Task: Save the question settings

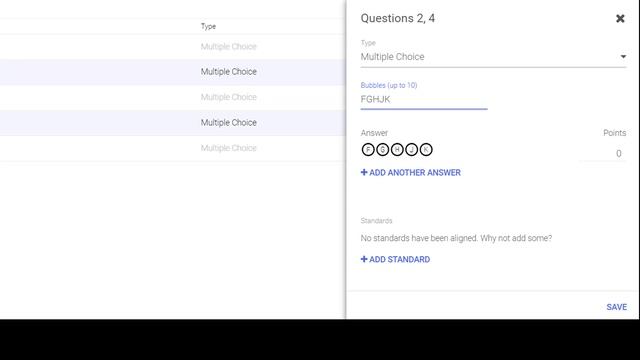Action: [x=616, y=307]
